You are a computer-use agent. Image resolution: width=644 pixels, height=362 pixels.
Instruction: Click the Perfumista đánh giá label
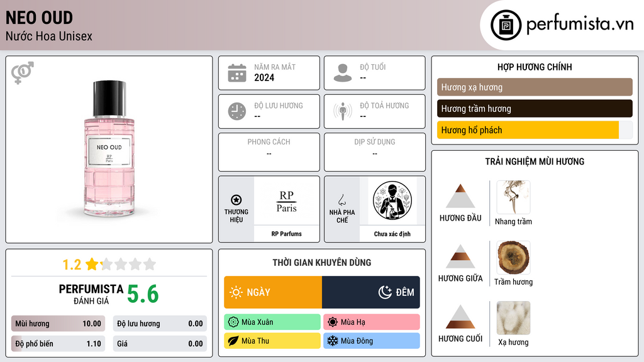[x=91, y=294]
